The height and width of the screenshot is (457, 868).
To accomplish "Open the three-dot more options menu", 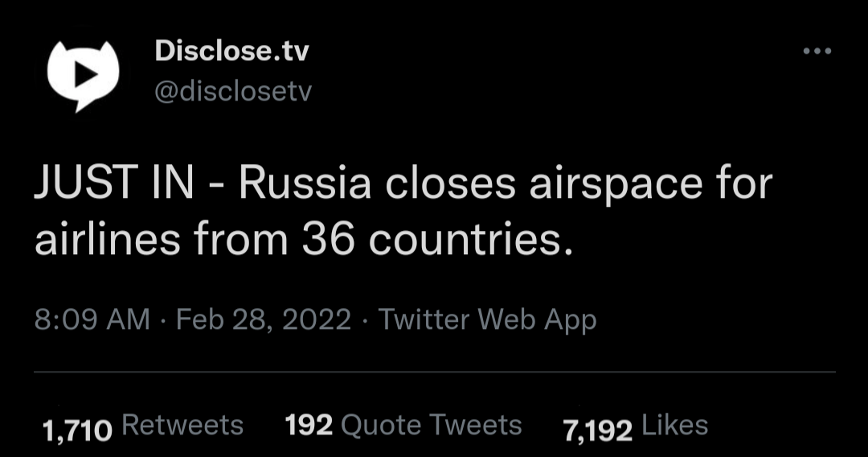I will 817,51.
